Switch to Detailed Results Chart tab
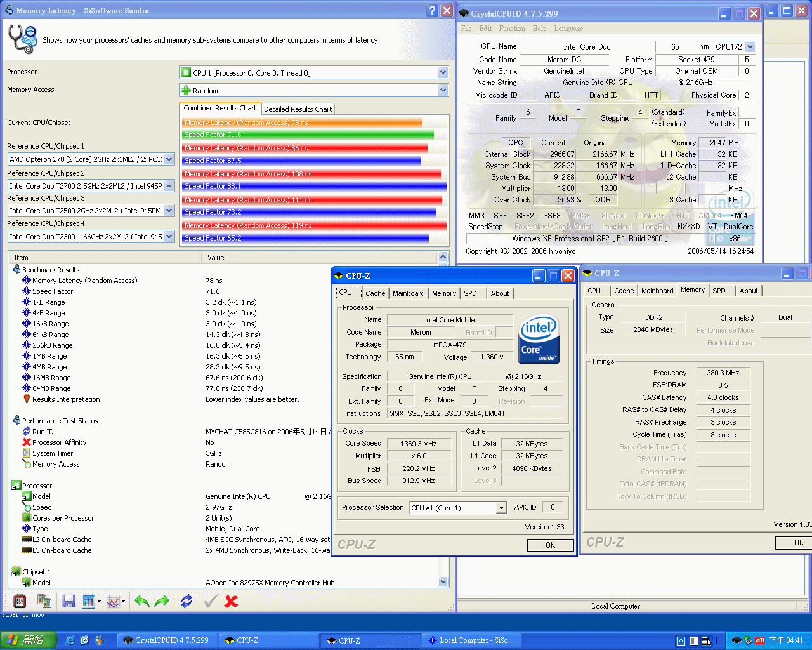Image resolution: width=812 pixels, height=650 pixels. pyautogui.click(x=298, y=109)
